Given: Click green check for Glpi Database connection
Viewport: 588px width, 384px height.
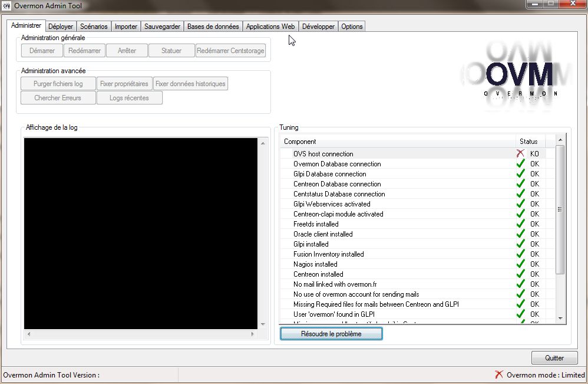Looking at the screenshot, I should 520,173.
